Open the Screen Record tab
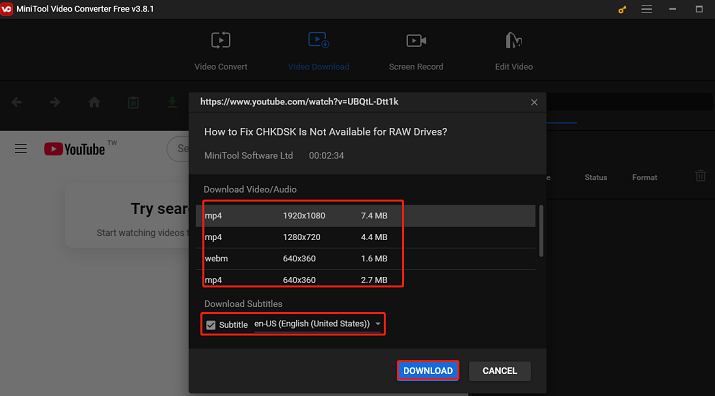This screenshot has width=715, height=396. point(416,51)
